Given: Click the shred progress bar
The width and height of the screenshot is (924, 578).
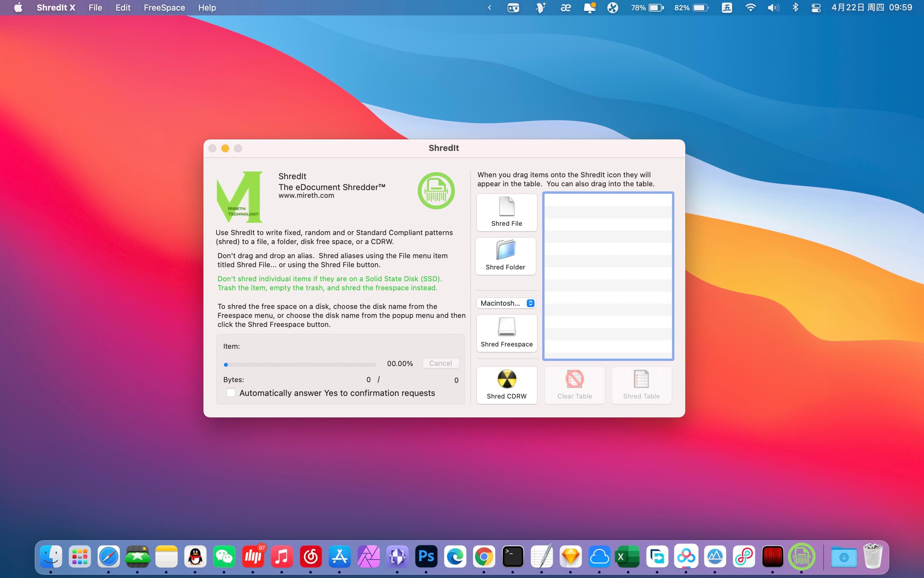Looking at the screenshot, I should tap(300, 365).
